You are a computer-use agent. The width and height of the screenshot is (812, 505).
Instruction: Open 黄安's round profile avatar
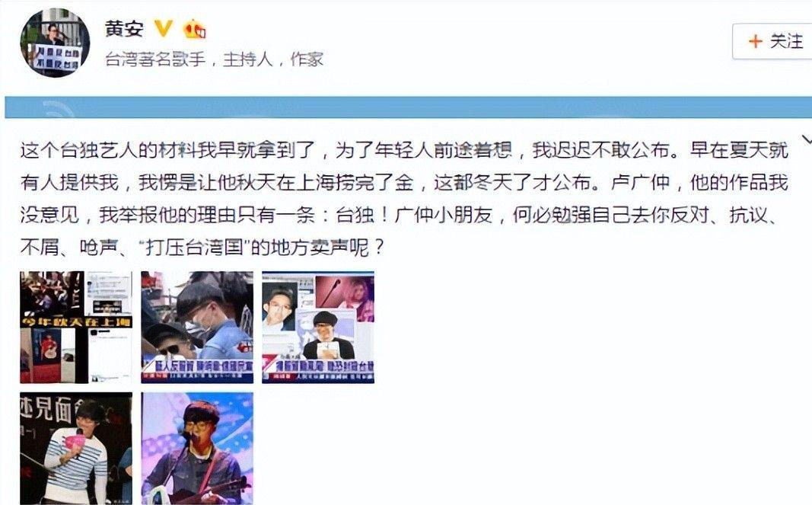point(54,43)
